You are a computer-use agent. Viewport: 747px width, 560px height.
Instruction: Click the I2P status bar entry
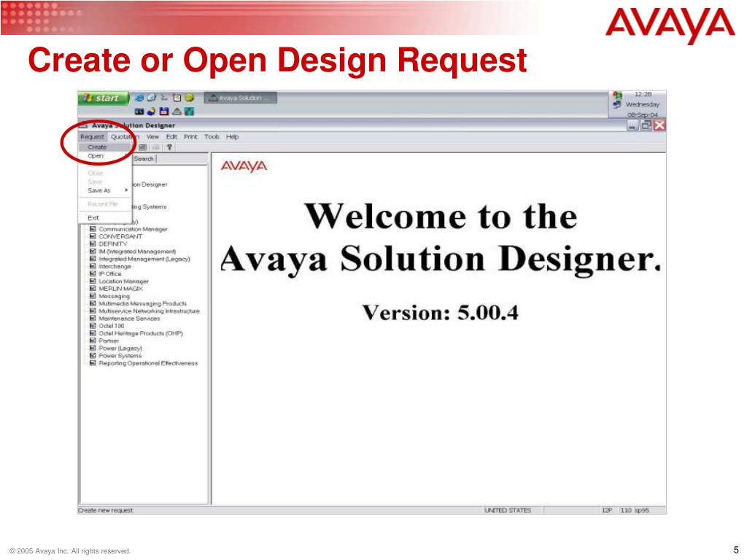pyautogui.click(x=607, y=510)
